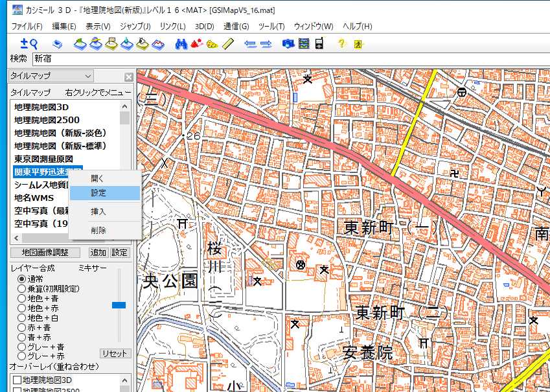
Task: Select the 地色＋赤 radio button
Action: coord(22,308)
